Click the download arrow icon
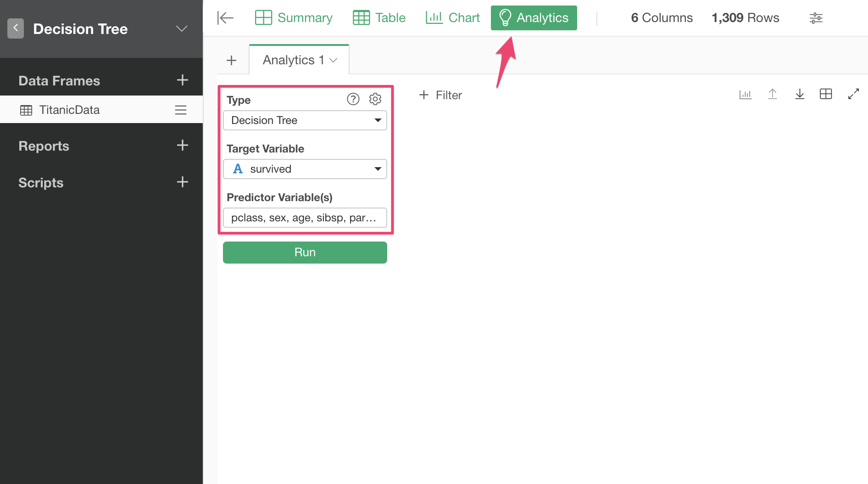868x484 pixels. pos(800,95)
